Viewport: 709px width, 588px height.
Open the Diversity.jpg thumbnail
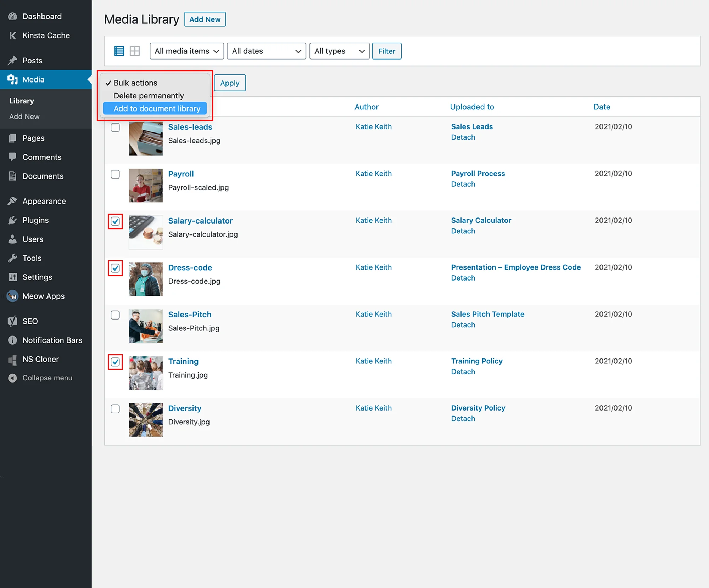pyautogui.click(x=146, y=420)
